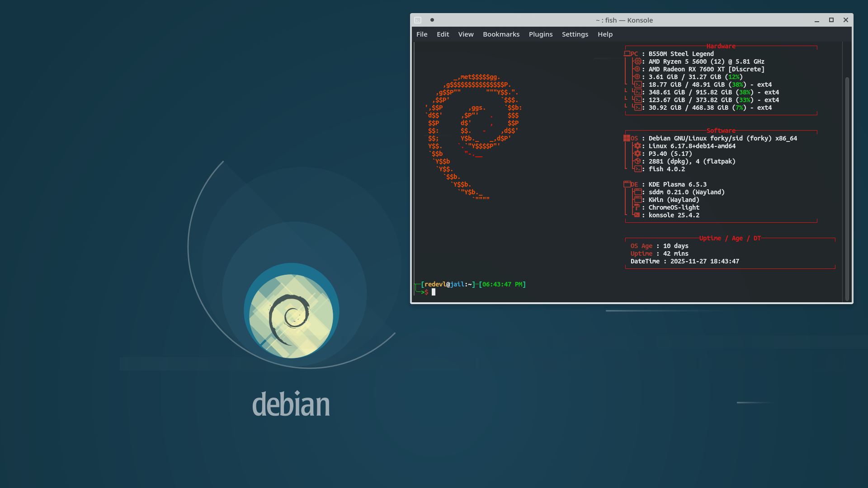
Task: Click the shell prompt cursor line
Action: tap(433, 292)
